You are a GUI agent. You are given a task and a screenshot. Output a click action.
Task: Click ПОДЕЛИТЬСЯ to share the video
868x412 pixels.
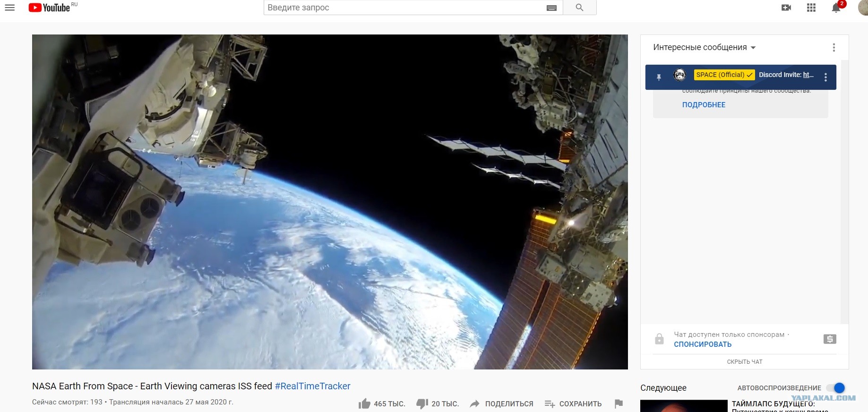[502, 404]
